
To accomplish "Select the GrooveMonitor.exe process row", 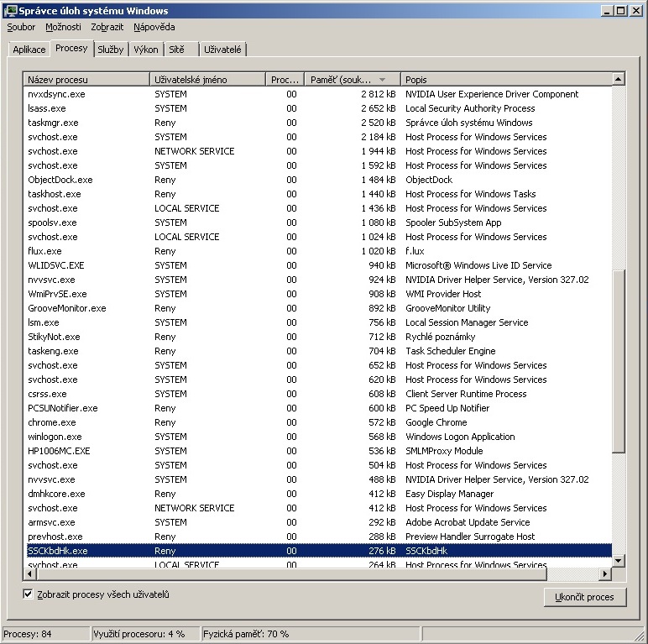I will pyautogui.click(x=317, y=308).
